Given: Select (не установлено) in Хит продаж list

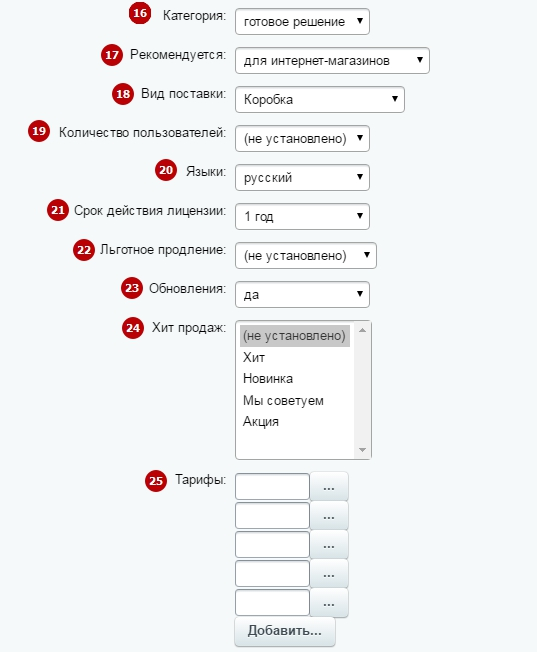Looking at the screenshot, I should point(295,336).
